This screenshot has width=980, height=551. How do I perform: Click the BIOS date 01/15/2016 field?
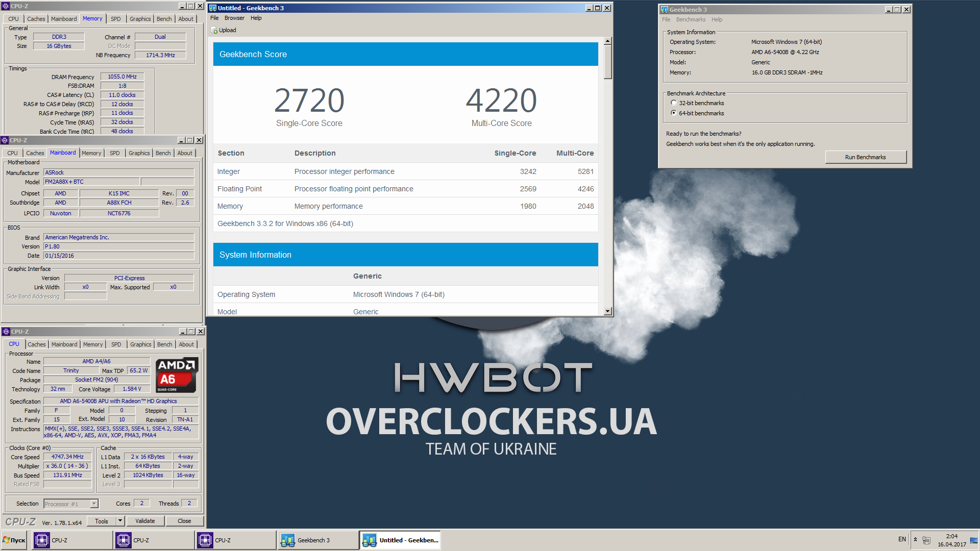coord(118,256)
